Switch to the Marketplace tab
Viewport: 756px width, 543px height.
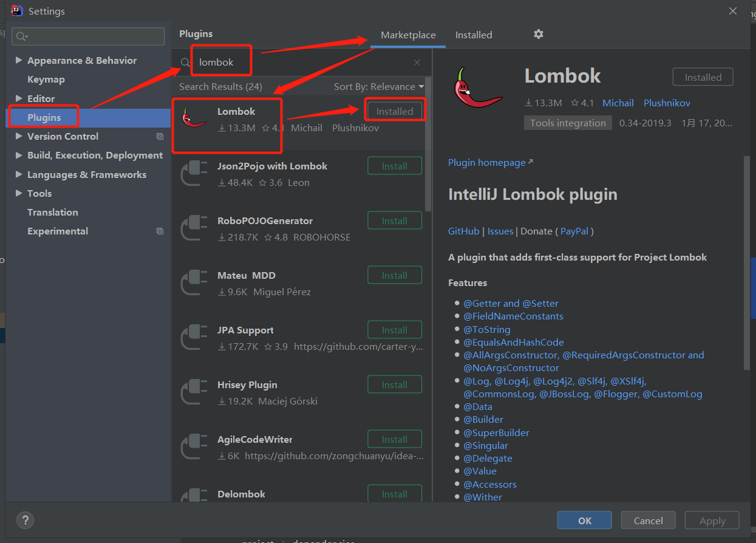tap(408, 35)
